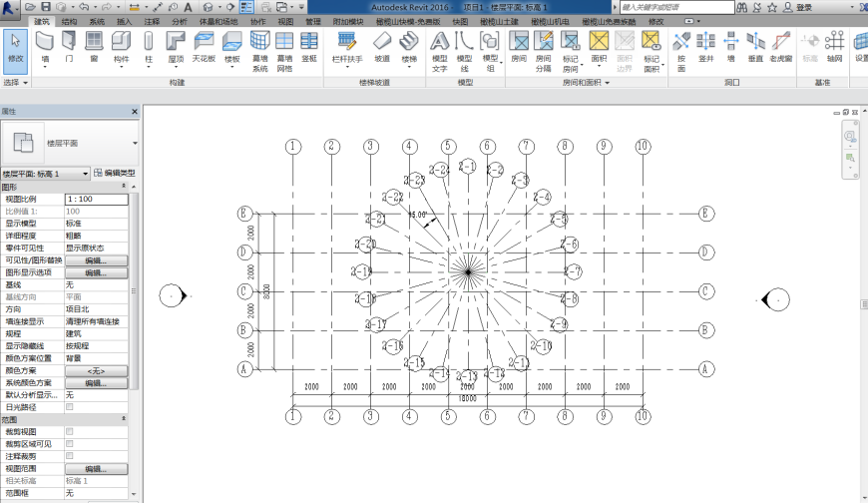Open the 楼层平面: 标高 1 dropdown
This screenshot has height=503, width=868.
45,174
